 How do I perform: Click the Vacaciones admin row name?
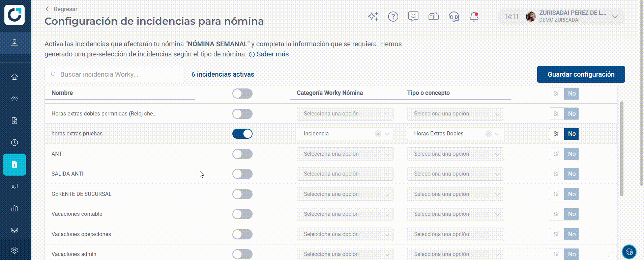click(x=74, y=254)
